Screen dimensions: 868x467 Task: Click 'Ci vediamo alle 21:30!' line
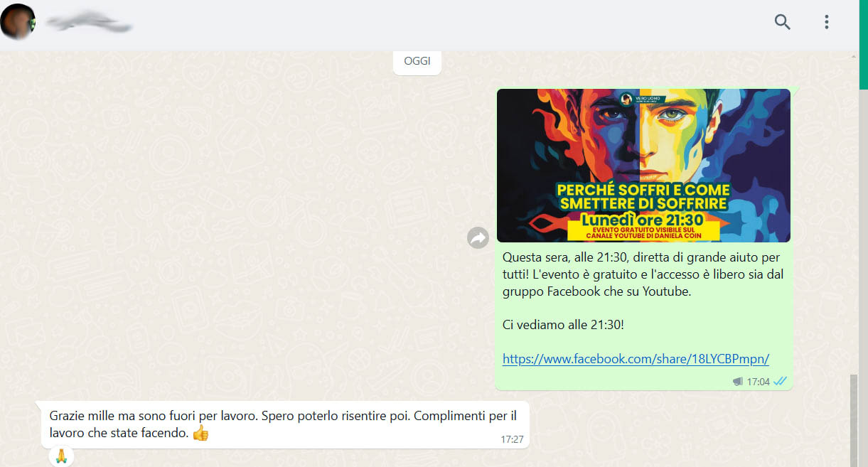pos(563,325)
